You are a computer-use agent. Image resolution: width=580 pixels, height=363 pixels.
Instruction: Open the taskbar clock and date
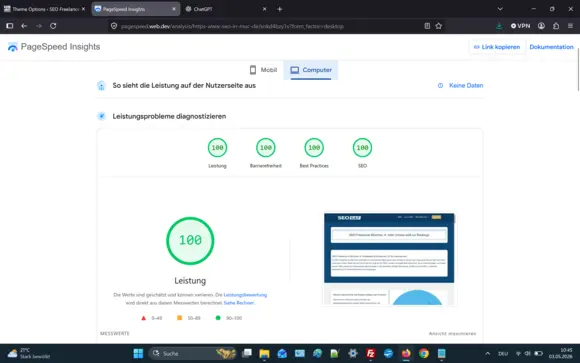(x=561, y=353)
